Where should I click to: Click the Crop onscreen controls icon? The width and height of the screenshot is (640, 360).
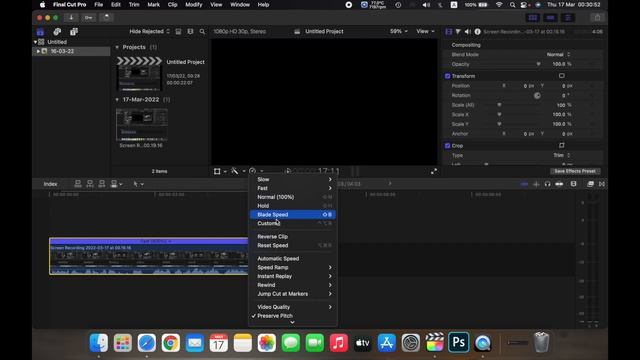pos(562,145)
